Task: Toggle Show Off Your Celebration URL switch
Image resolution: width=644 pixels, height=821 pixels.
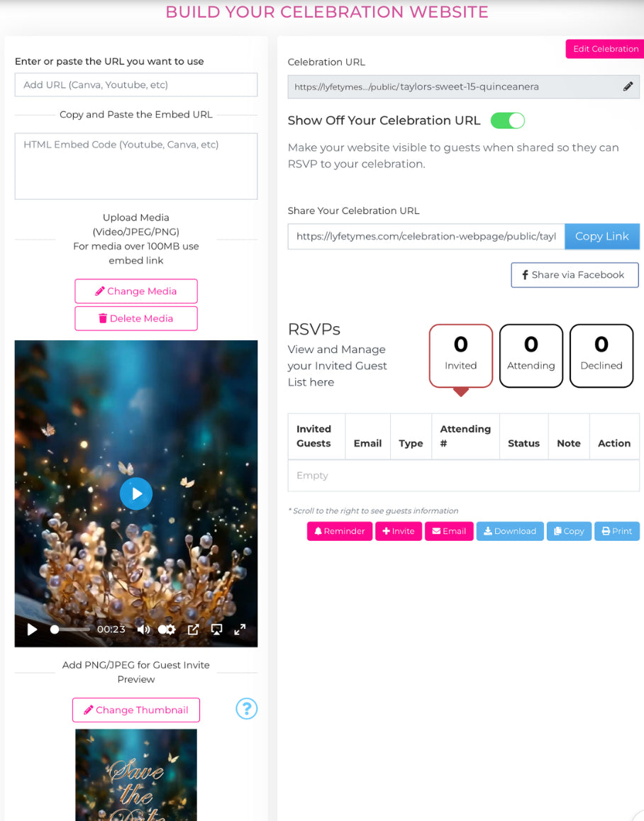Action: (x=507, y=121)
